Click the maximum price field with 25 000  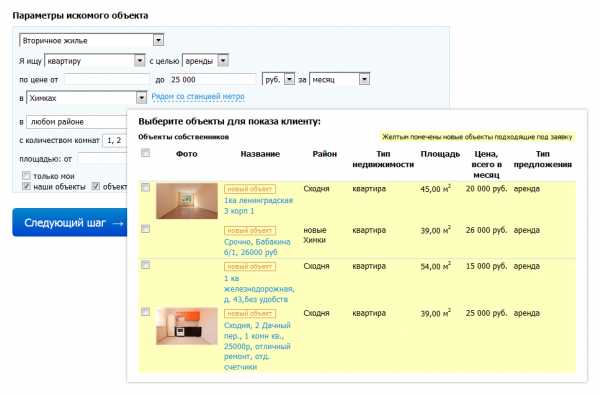(x=213, y=79)
